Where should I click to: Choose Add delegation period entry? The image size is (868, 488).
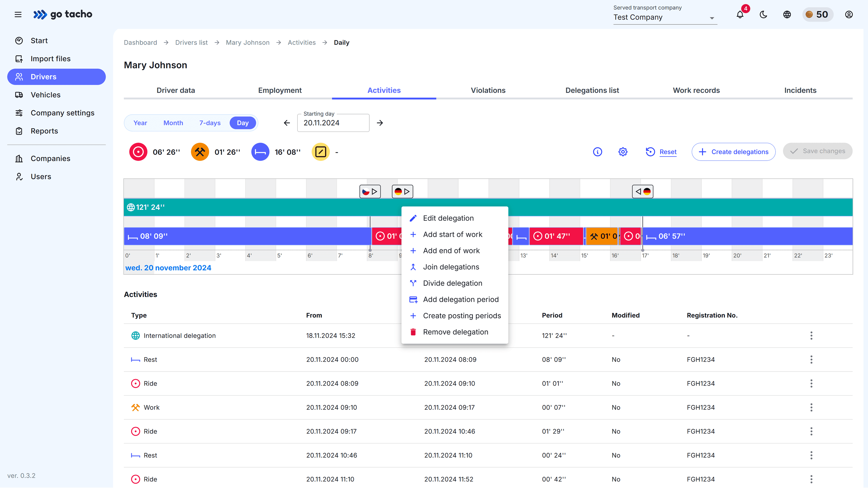click(x=455, y=300)
